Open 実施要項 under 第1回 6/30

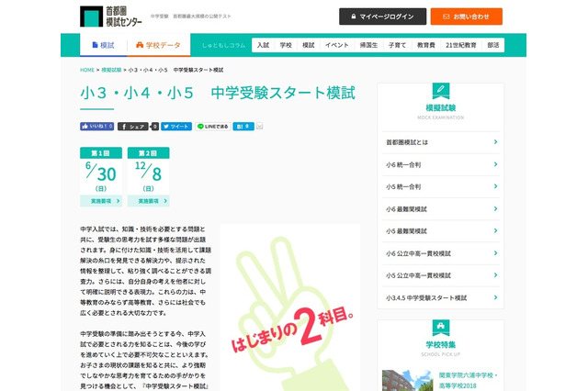click(x=101, y=201)
